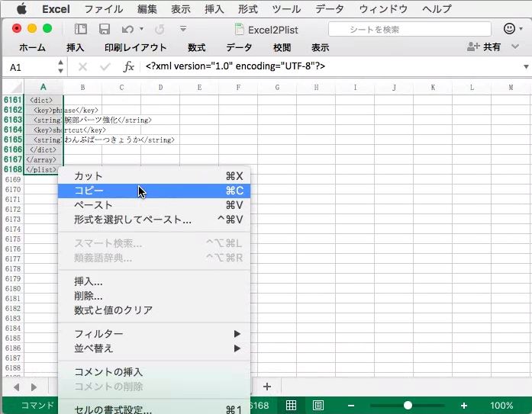Open the ヘルプ menu in menu bar
532x414 pixels.
pos(437,9)
